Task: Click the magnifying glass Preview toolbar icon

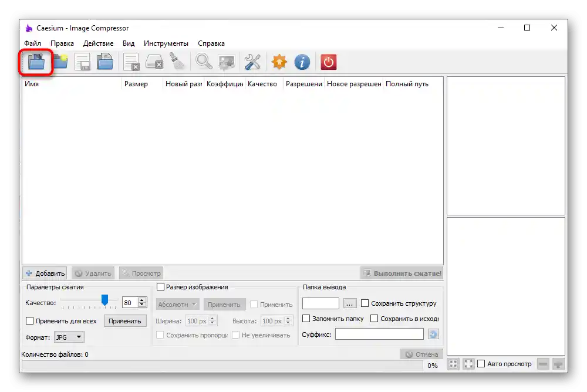Action: tap(204, 62)
